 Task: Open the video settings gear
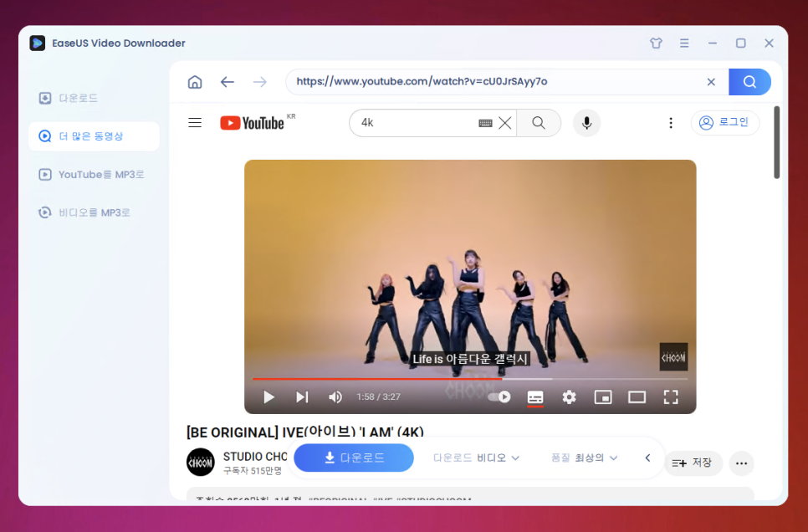coord(569,397)
